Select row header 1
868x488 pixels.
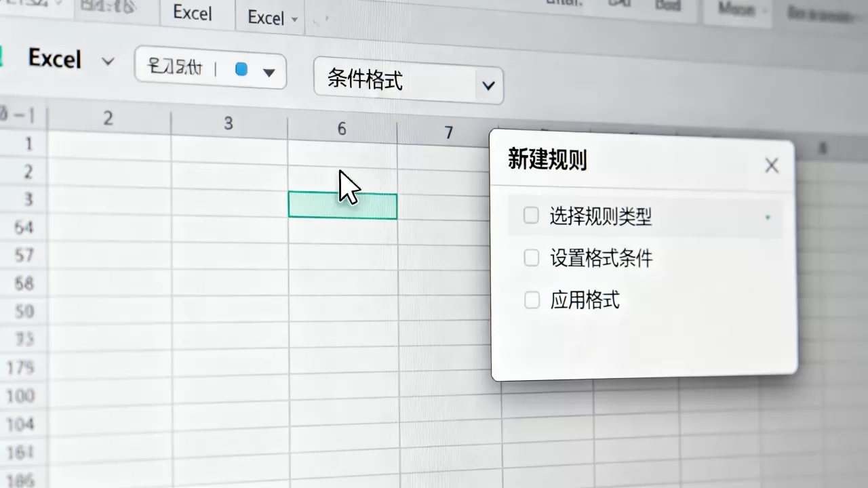tap(28, 144)
